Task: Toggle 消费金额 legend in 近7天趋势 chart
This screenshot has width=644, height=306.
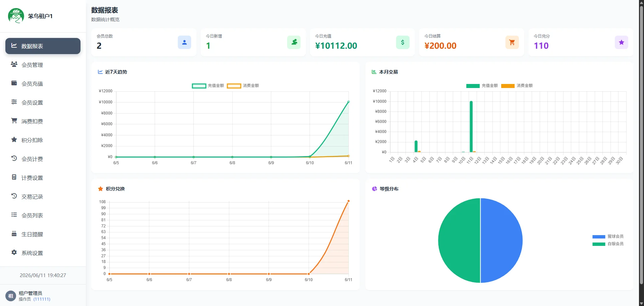Action: click(243, 86)
